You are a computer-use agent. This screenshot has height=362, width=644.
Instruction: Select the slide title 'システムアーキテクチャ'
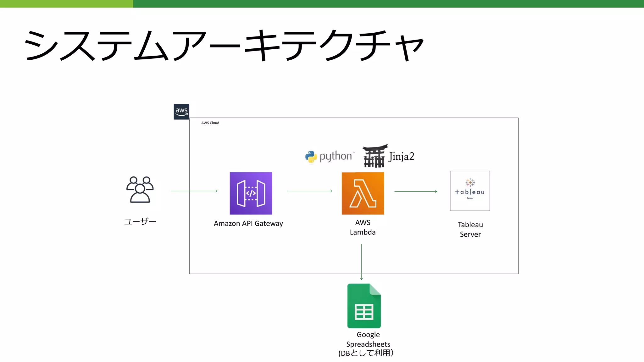pyautogui.click(x=224, y=45)
